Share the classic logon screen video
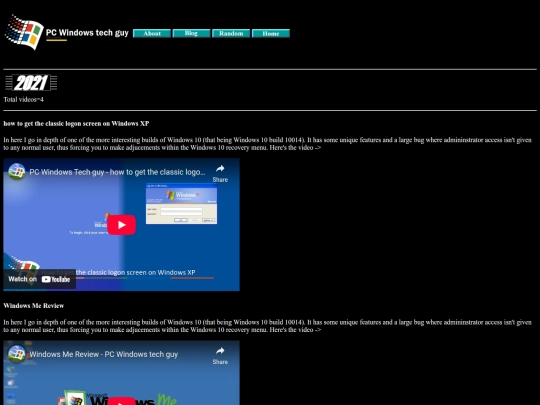540x405 pixels. click(220, 173)
